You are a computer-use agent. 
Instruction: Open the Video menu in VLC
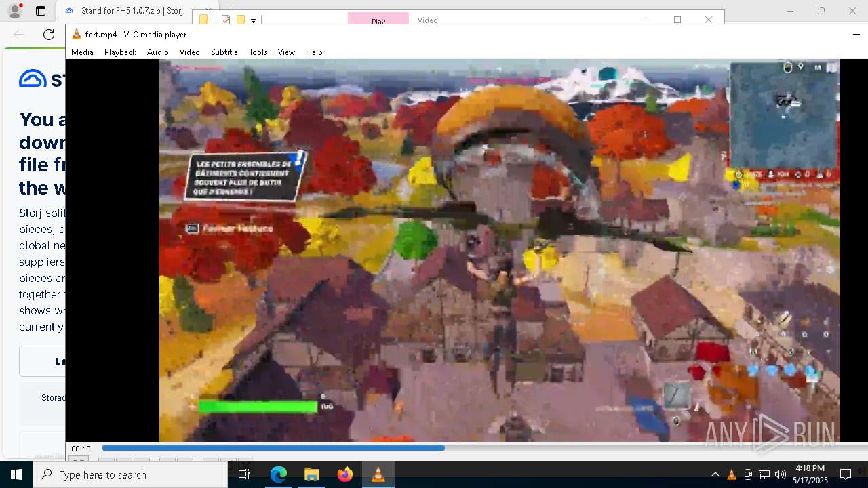(x=189, y=52)
